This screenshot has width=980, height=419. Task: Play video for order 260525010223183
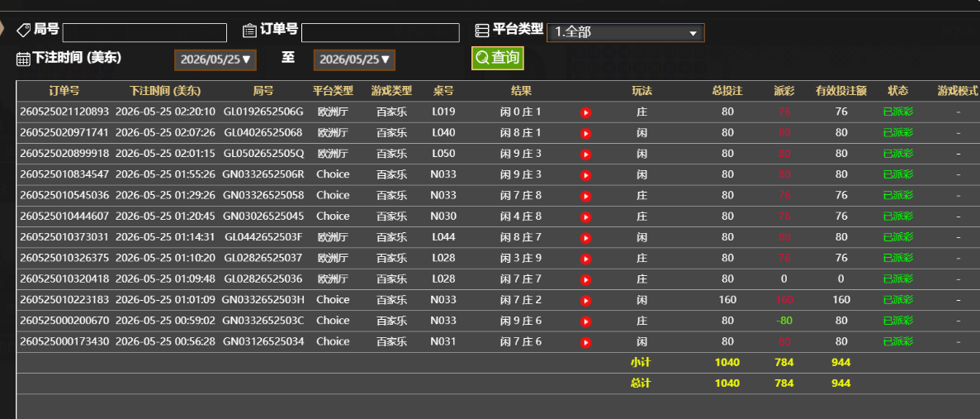tap(585, 301)
